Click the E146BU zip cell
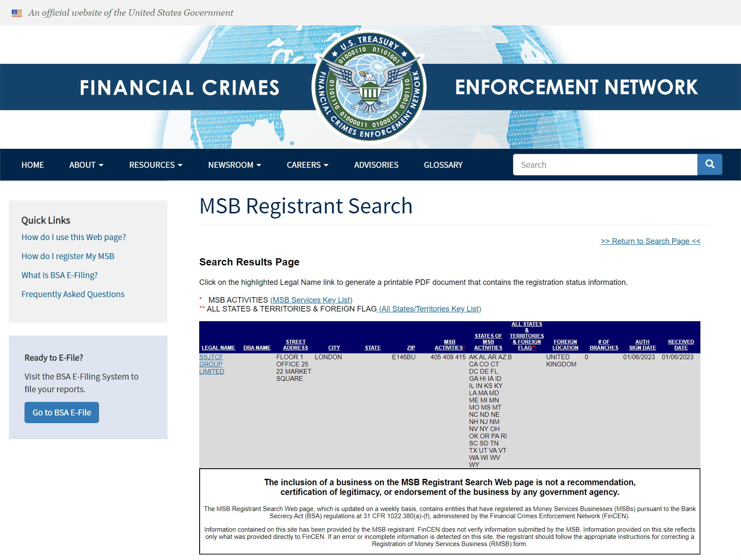This screenshot has height=560, width=741. pyautogui.click(x=403, y=357)
